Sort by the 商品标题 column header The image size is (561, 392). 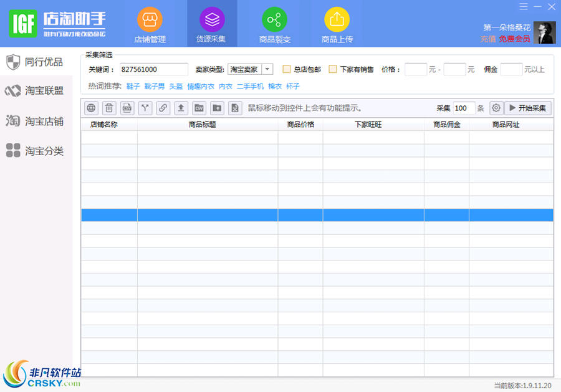208,125
